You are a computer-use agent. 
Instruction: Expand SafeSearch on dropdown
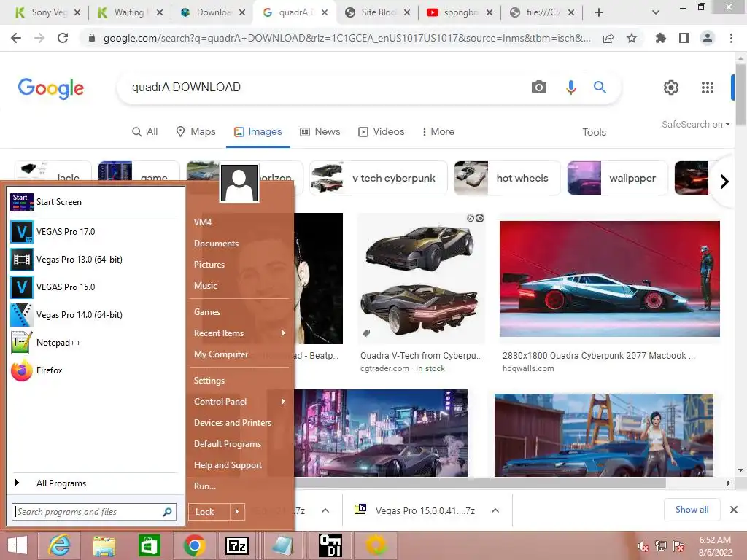(x=695, y=124)
